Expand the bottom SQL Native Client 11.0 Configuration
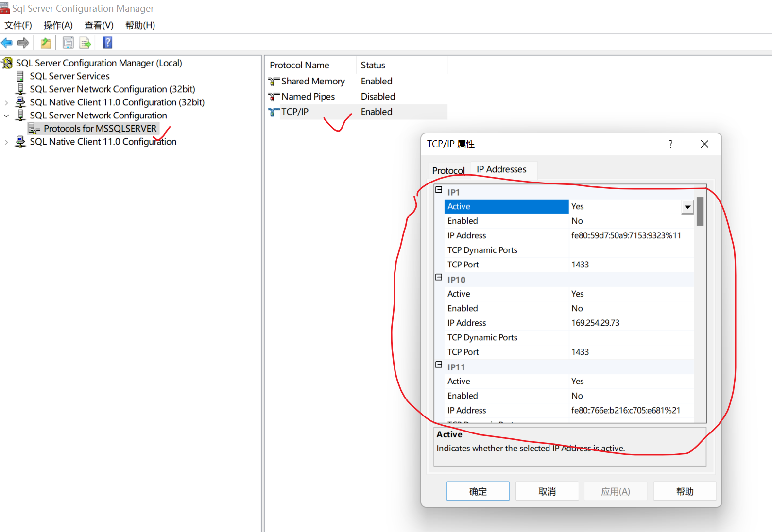 (6, 142)
